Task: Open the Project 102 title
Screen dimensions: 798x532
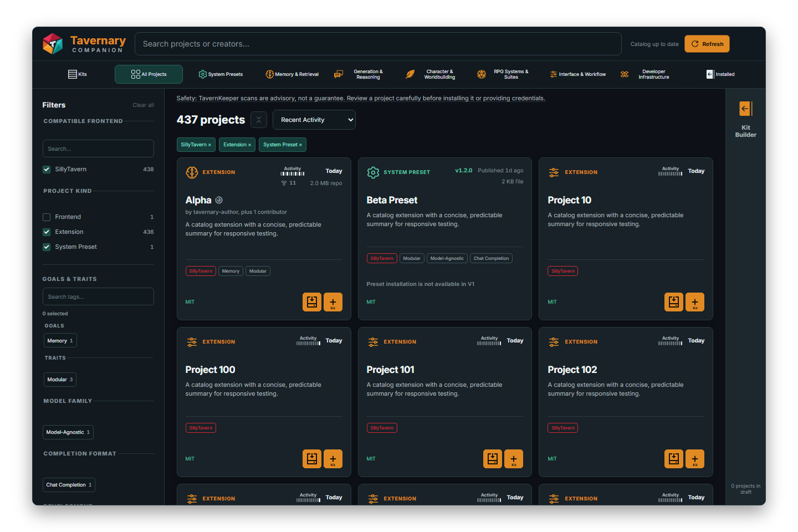Action: (572, 370)
